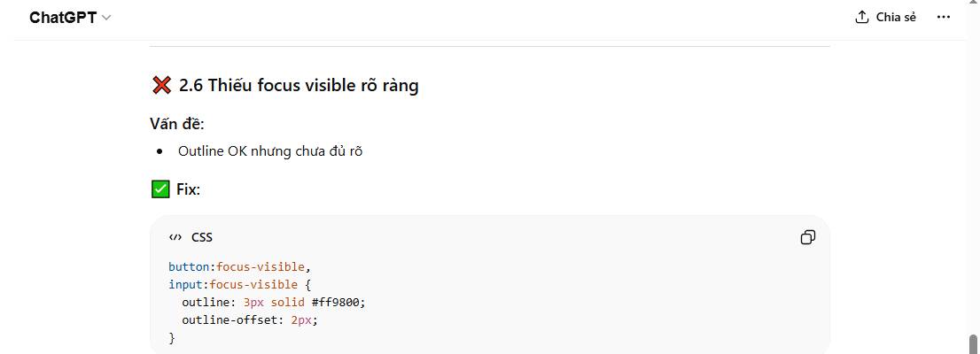
Task: Click the bullet text "Outline OK nhưng chưa đủ rõ"
Action: pyautogui.click(x=270, y=151)
